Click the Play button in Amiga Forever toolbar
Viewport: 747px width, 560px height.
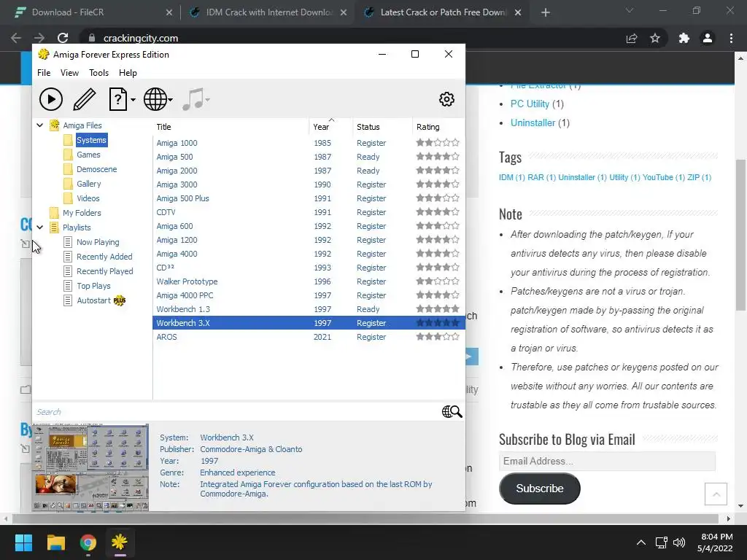point(51,99)
